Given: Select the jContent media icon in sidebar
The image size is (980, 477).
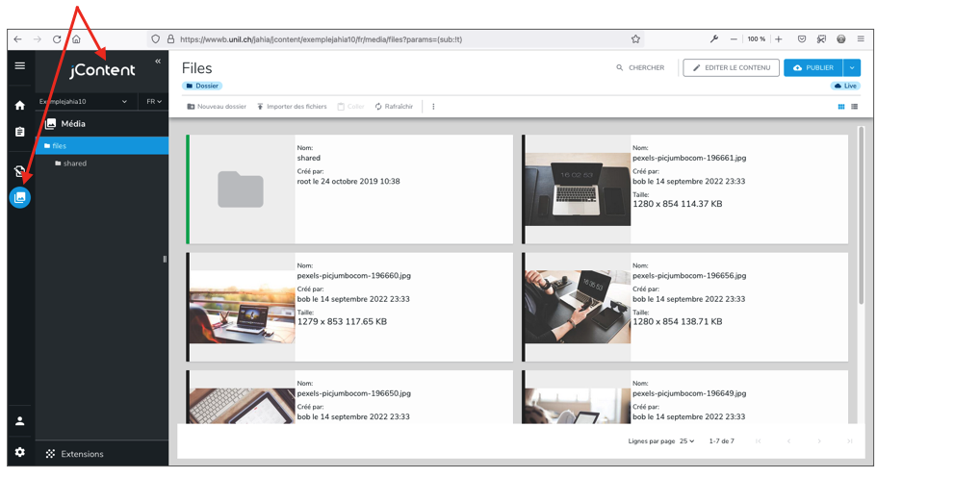Looking at the screenshot, I should click(x=20, y=197).
